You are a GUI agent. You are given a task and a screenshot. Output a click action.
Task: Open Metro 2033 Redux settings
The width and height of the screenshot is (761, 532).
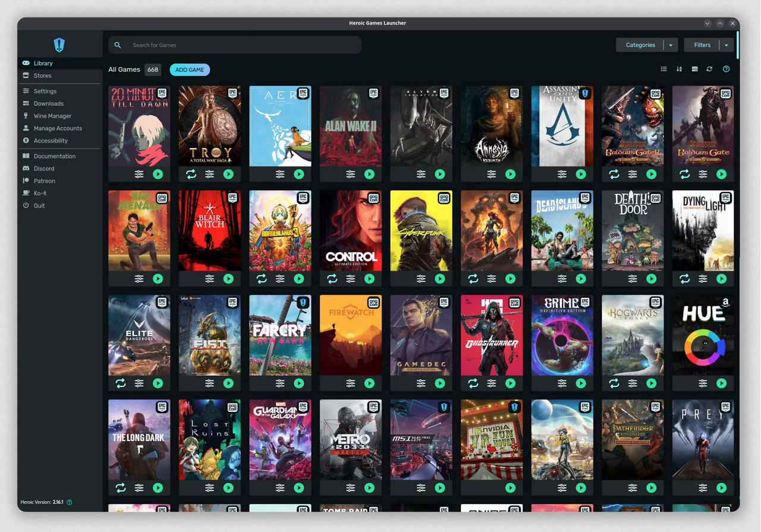[351, 488]
